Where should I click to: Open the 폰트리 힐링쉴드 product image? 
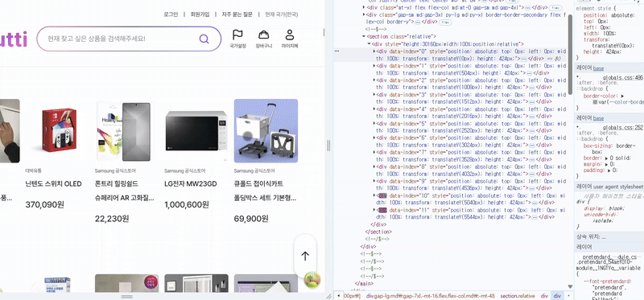(127, 131)
